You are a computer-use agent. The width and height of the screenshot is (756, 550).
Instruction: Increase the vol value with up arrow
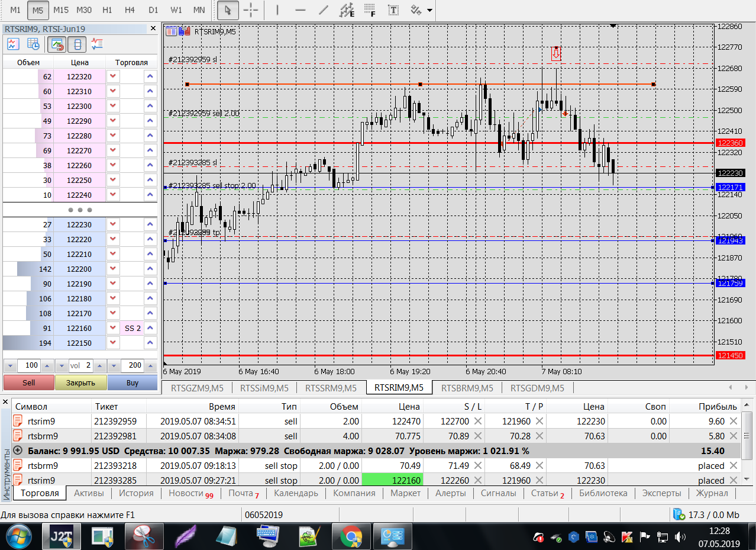[x=99, y=366]
